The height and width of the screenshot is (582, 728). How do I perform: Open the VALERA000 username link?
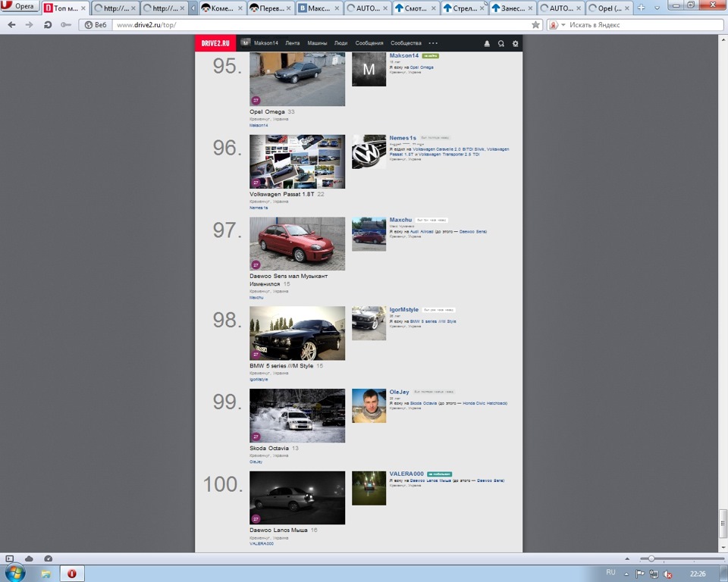point(406,474)
